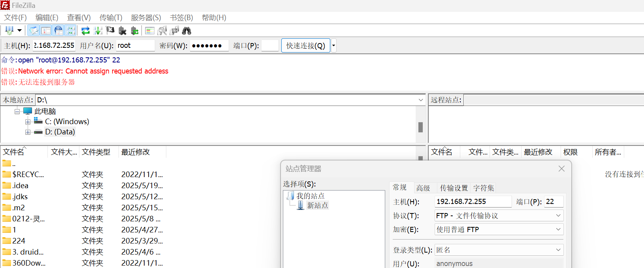
Task: Toggle local directory tree display icon
Action: click(46, 30)
